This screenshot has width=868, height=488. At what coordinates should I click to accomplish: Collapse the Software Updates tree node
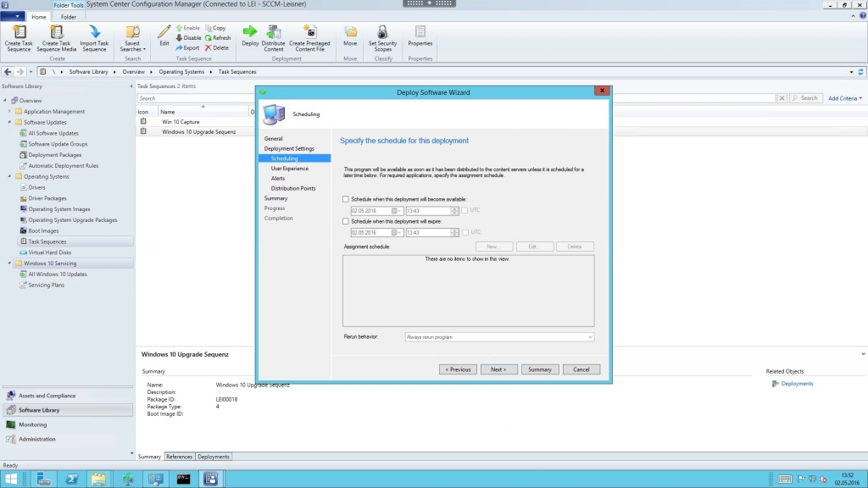(x=9, y=122)
